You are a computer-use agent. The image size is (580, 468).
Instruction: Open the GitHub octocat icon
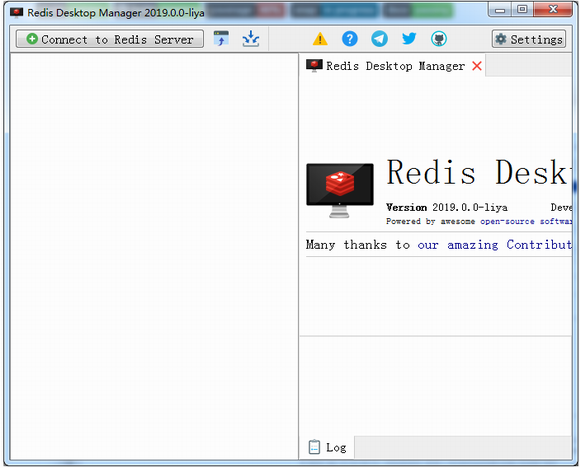pyautogui.click(x=439, y=38)
